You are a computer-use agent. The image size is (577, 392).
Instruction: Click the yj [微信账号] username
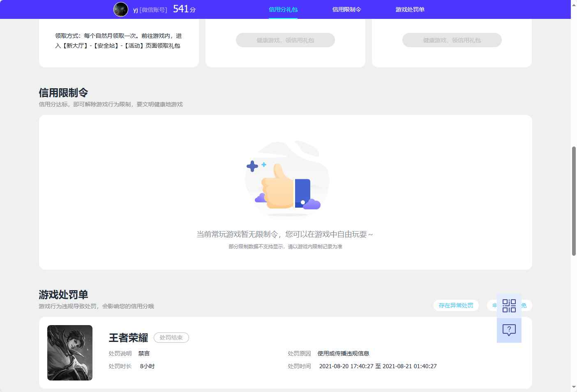(x=150, y=10)
